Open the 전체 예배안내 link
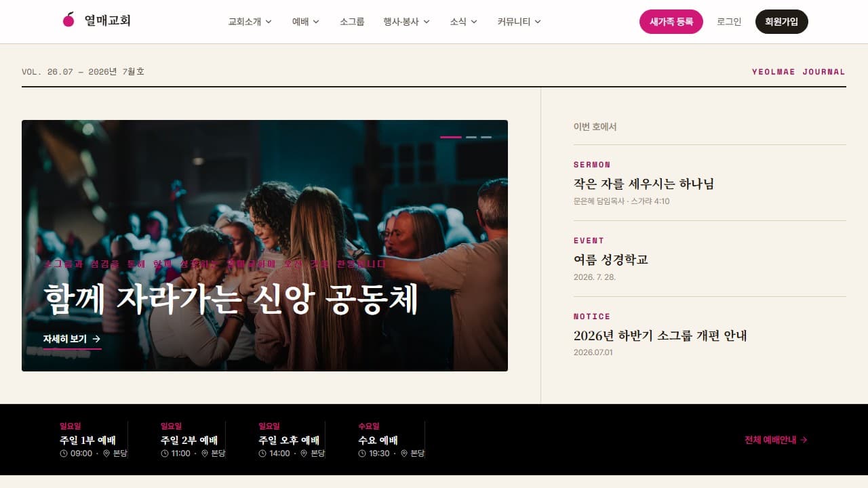This screenshot has height=488, width=868. coord(776,440)
